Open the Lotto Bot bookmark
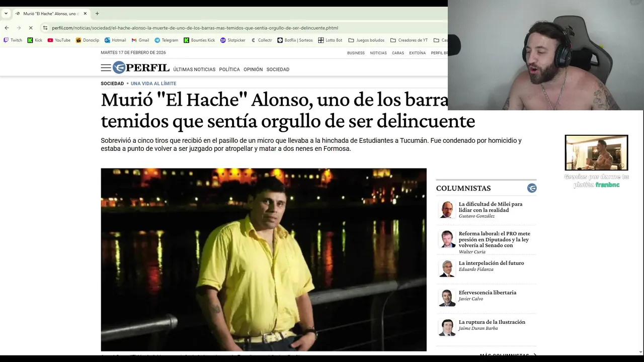 (330, 40)
